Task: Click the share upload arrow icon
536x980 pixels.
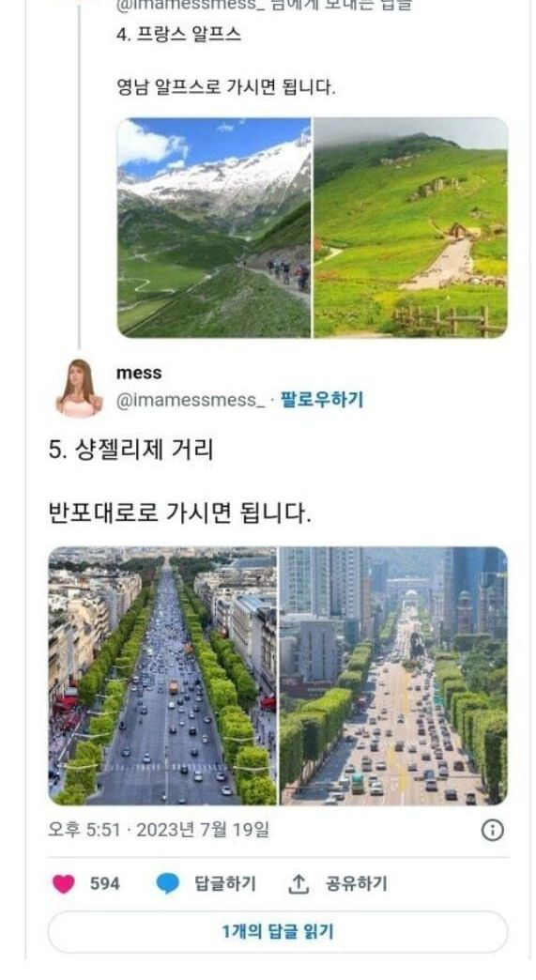Action: (x=299, y=883)
